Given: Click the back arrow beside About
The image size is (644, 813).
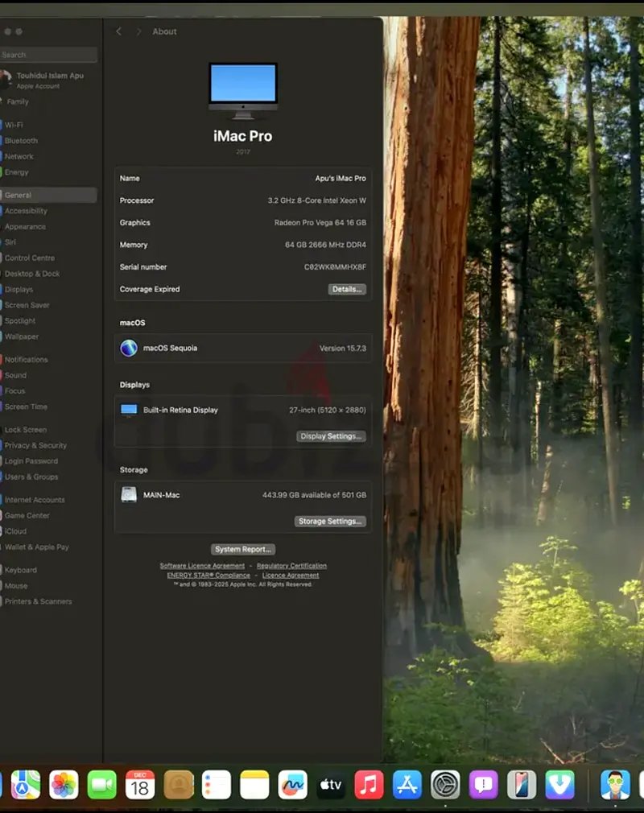Looking at the screenshot, I should pos(119,31).
